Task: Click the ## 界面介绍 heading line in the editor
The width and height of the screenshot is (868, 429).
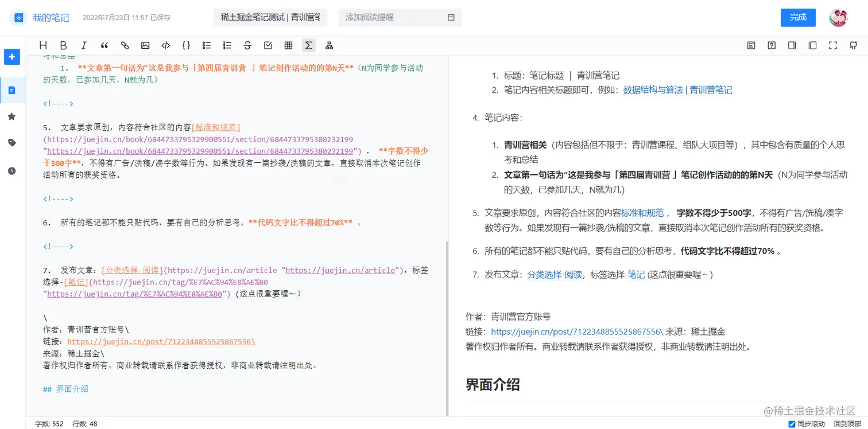Action: tap(65, 389)
